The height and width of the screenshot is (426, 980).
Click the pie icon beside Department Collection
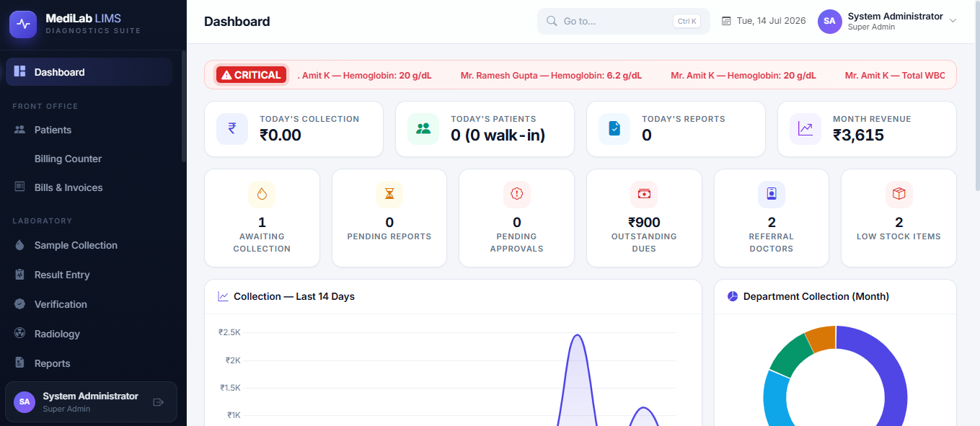733,296
